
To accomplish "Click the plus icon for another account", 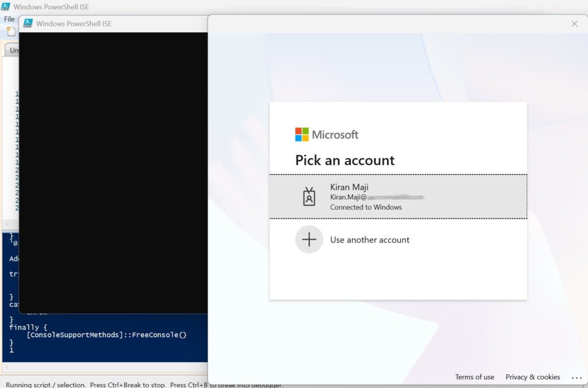I will click(309, 239).
